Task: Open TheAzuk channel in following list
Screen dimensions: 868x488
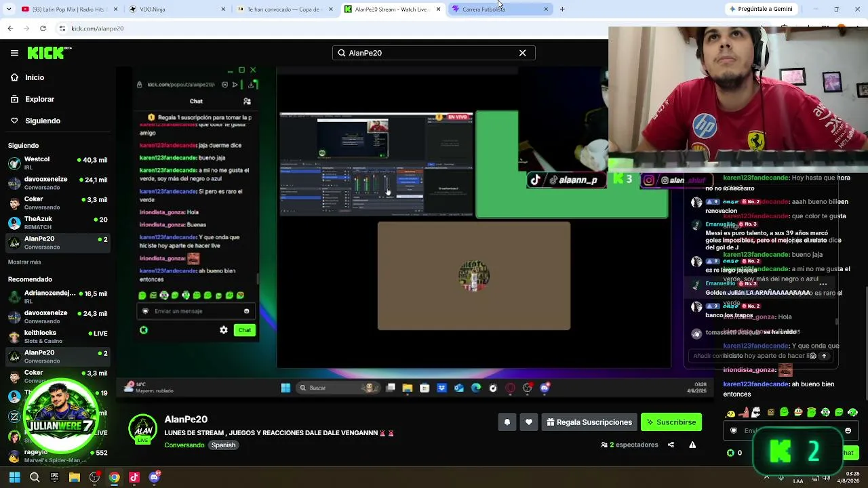Action: pyautogui.click(x=58, y=222)
